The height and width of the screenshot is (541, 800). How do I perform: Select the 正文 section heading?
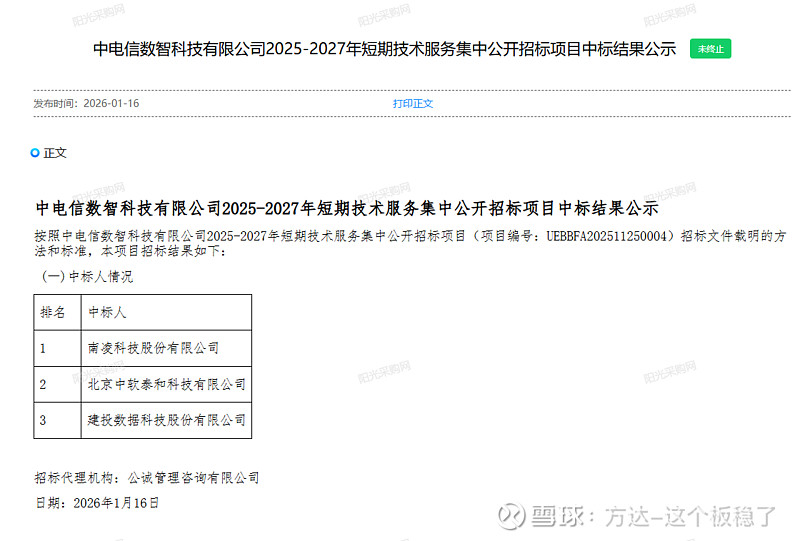coord(55,153)
